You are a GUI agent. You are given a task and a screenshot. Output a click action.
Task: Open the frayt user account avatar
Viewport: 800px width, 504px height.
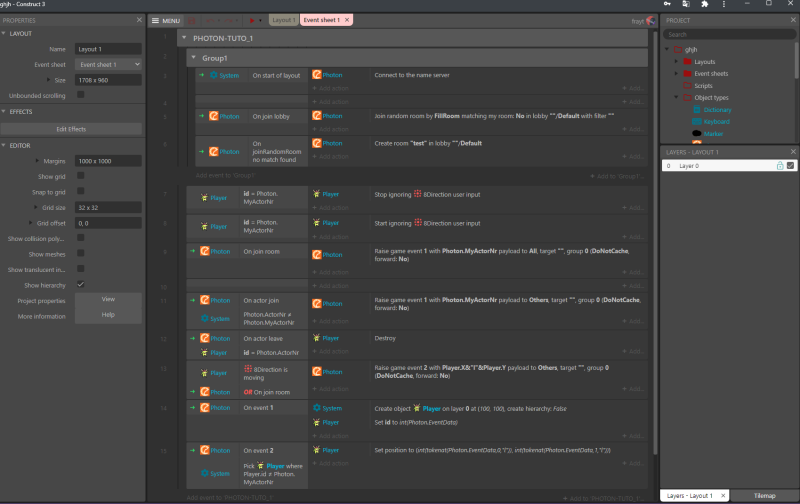click(x=651, y=21)
